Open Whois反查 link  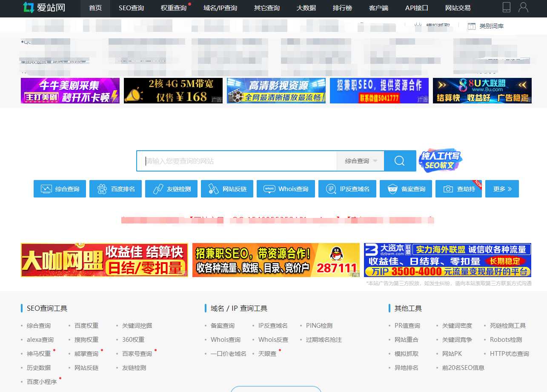coord(273,340)
